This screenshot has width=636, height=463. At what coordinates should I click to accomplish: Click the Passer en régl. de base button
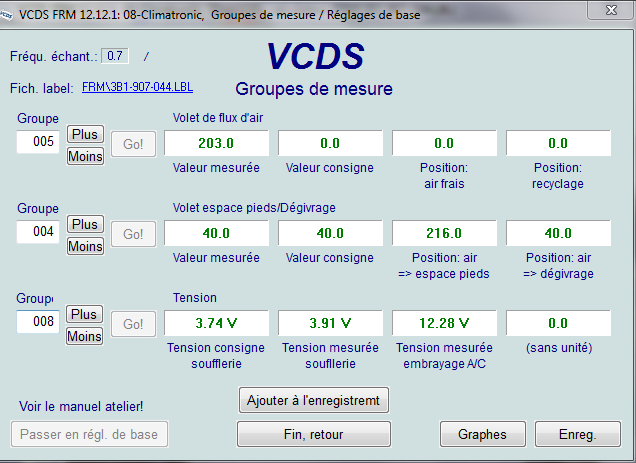(x=89, y=434)
